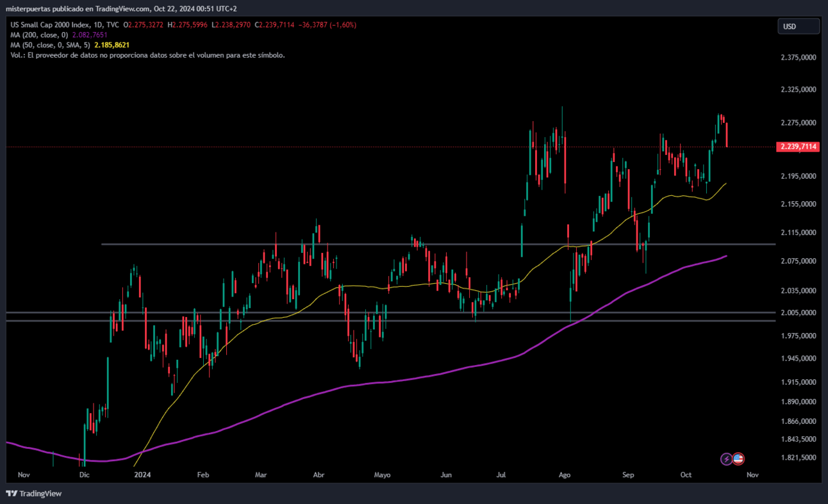Click the 1.975,0000 price axis label
This screenshot has width=828, height=504.
coord(798,336)
